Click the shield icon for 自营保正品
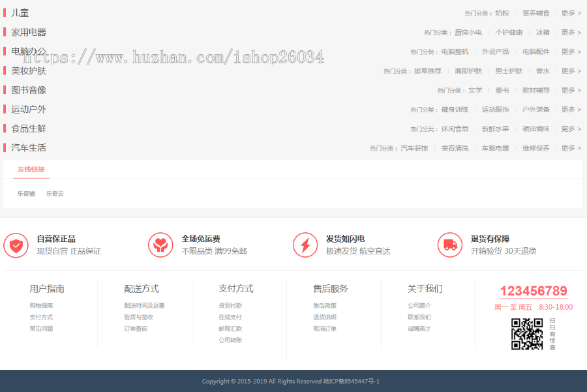The height and width of the screenshot is (392, 587). click(16, 246)
